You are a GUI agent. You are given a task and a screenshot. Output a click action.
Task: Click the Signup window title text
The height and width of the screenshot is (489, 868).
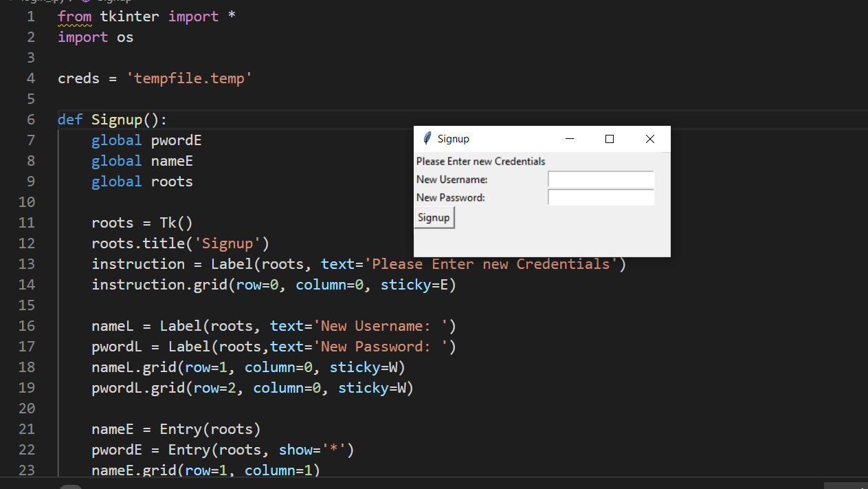tap(454, 138)
